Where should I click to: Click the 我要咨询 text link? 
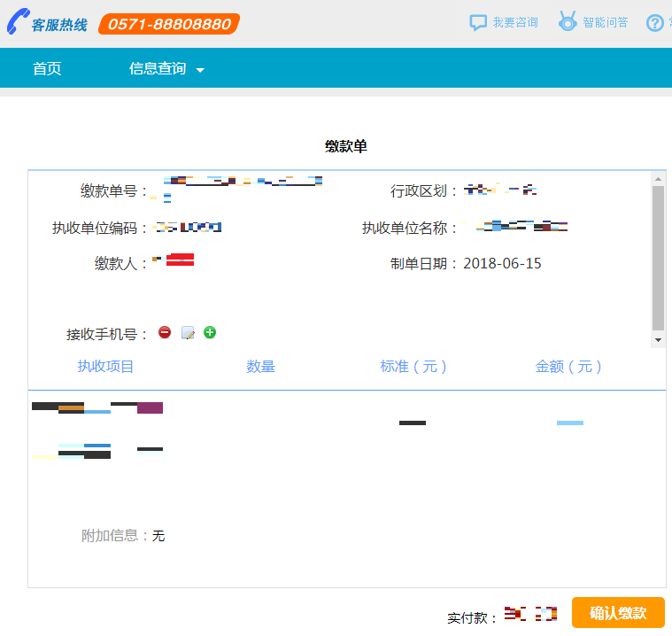click(x=515, y=23)
